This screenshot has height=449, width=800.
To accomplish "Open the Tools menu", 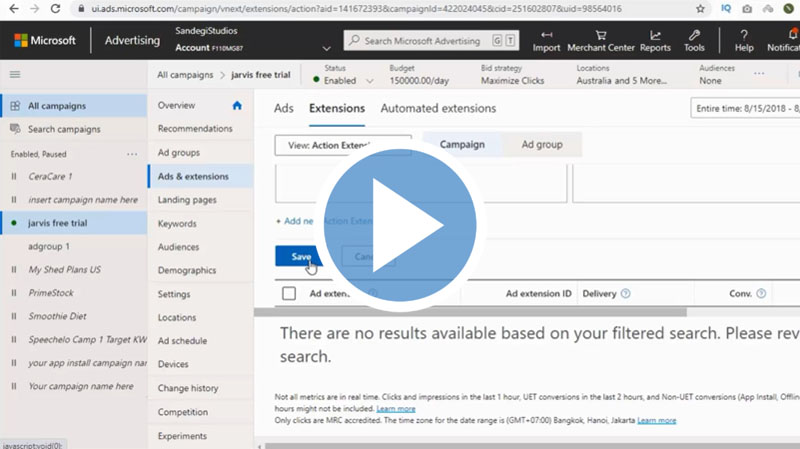I will pyautogui.click(x=694, y=41).
